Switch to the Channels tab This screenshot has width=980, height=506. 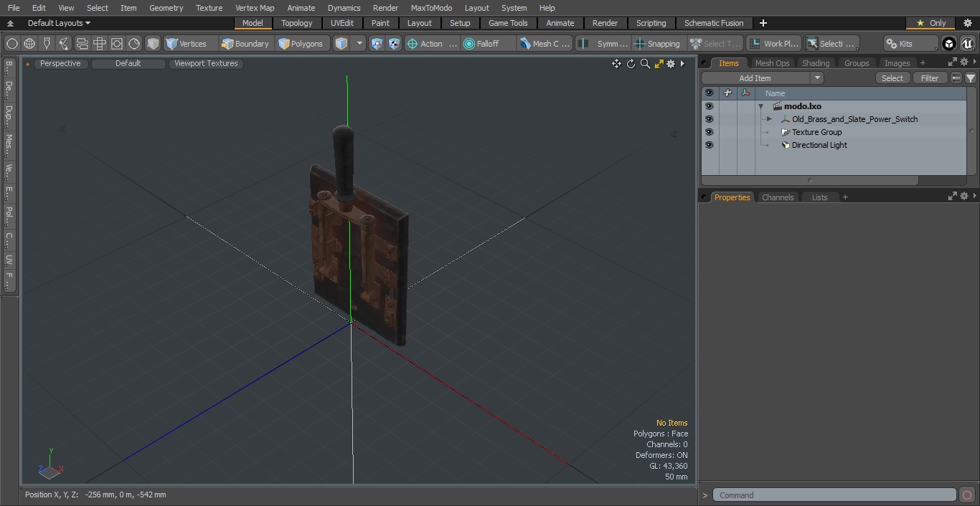[x=778, y=197]
